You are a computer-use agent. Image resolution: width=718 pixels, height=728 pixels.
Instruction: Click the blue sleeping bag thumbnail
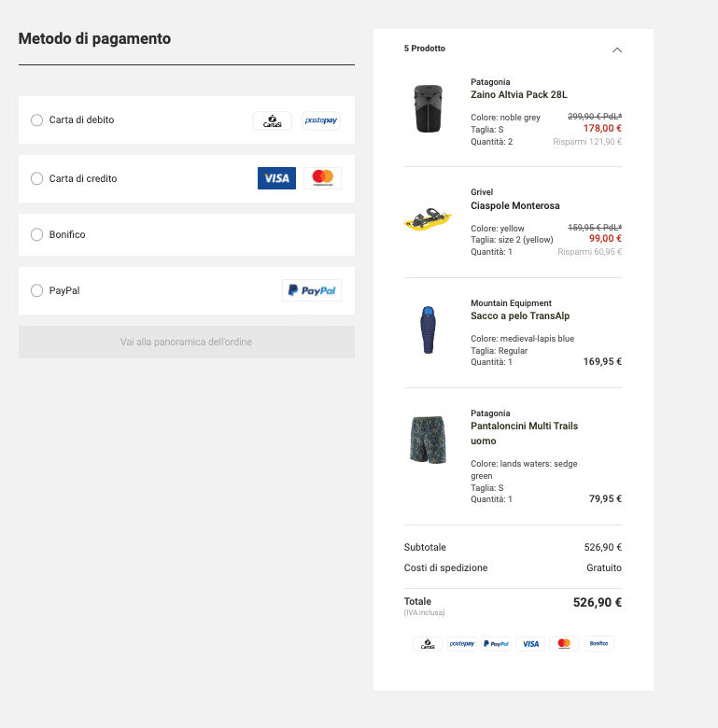point(428,329)
